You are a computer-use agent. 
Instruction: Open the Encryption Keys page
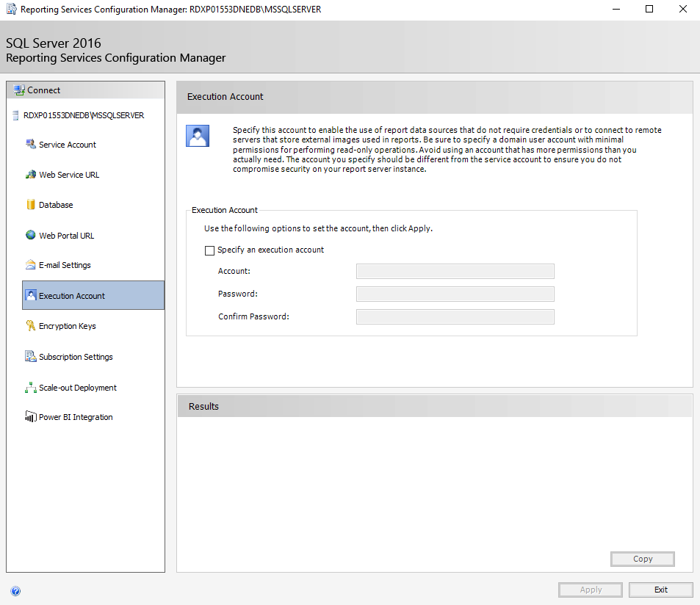pyautogui.click(x=68, y=326)
